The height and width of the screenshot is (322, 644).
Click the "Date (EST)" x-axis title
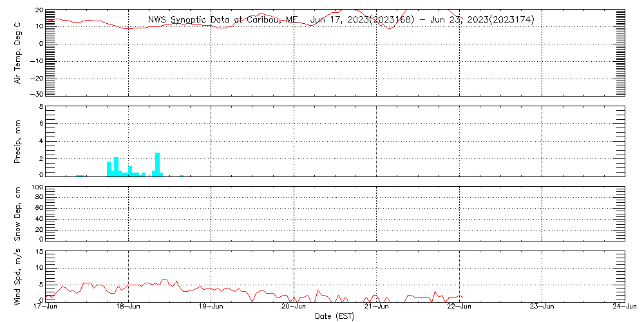click(335, 316)
